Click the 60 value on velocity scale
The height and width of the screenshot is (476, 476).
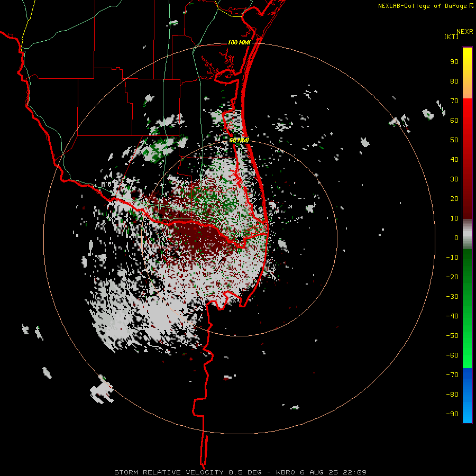[454, 121]
